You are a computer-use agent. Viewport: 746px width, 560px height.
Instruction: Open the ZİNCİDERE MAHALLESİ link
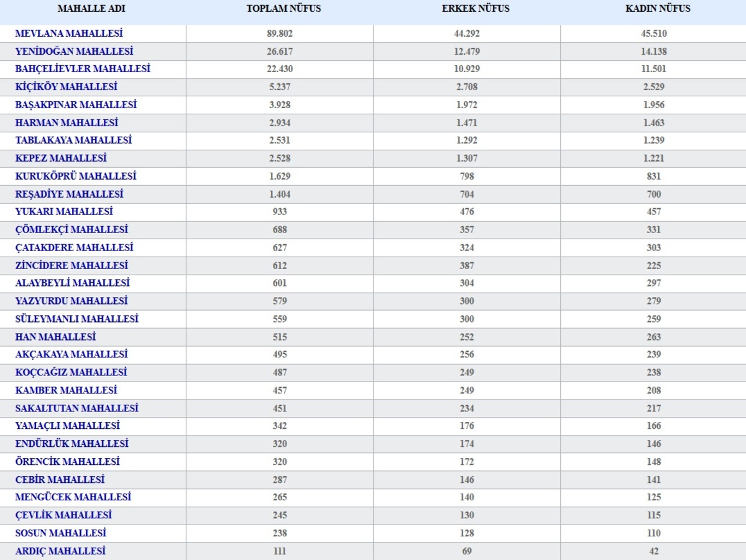(x=71, y=265)
